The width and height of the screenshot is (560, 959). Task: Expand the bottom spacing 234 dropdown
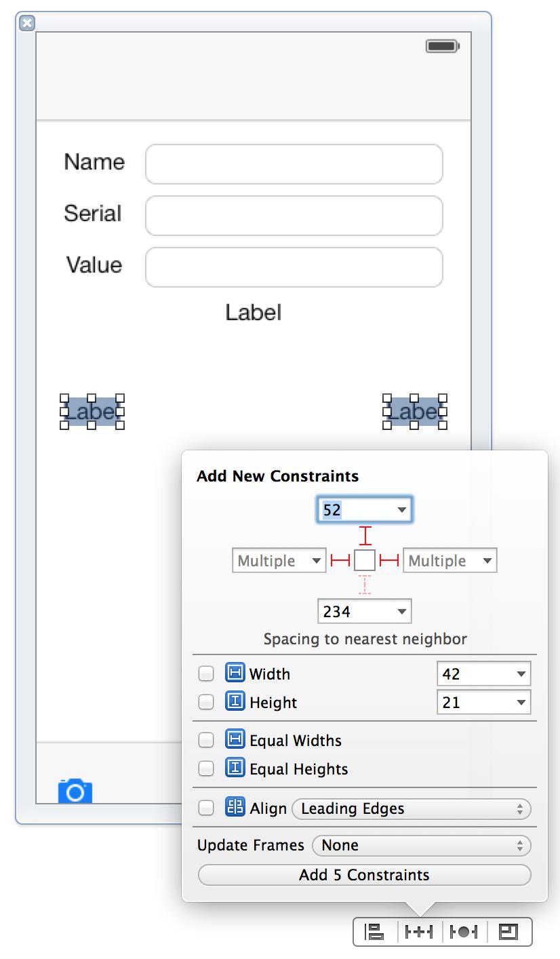[x=365, y=612]
